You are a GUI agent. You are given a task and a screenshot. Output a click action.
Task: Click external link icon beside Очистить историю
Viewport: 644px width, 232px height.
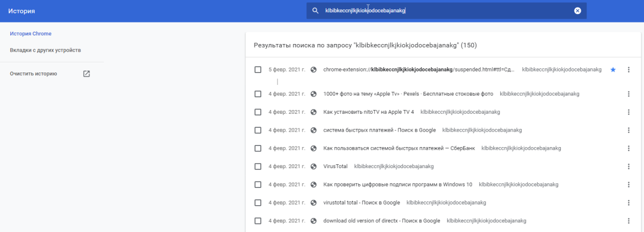coord(86,74)
